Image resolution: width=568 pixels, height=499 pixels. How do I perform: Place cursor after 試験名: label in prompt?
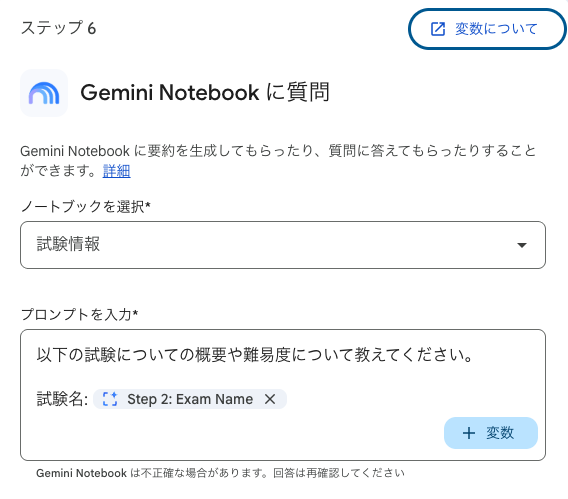tap(90, 399)
